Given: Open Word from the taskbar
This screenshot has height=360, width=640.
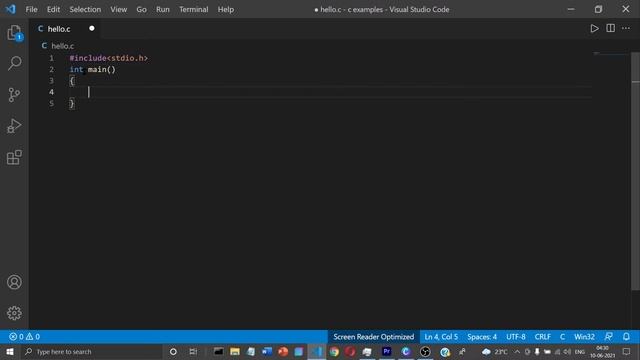Looking at the screenshot, I should 267,351.
